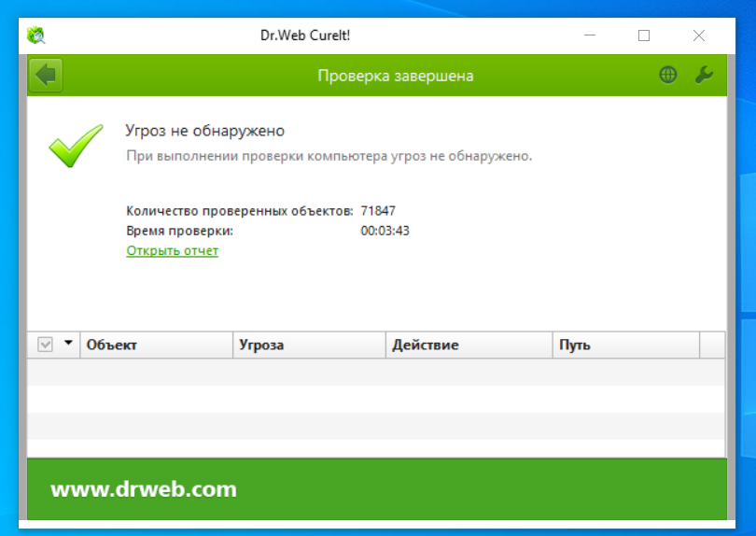Screen dimensions: 756x536
Task: Sort by the "Угроза" column header
Action: 309,345
